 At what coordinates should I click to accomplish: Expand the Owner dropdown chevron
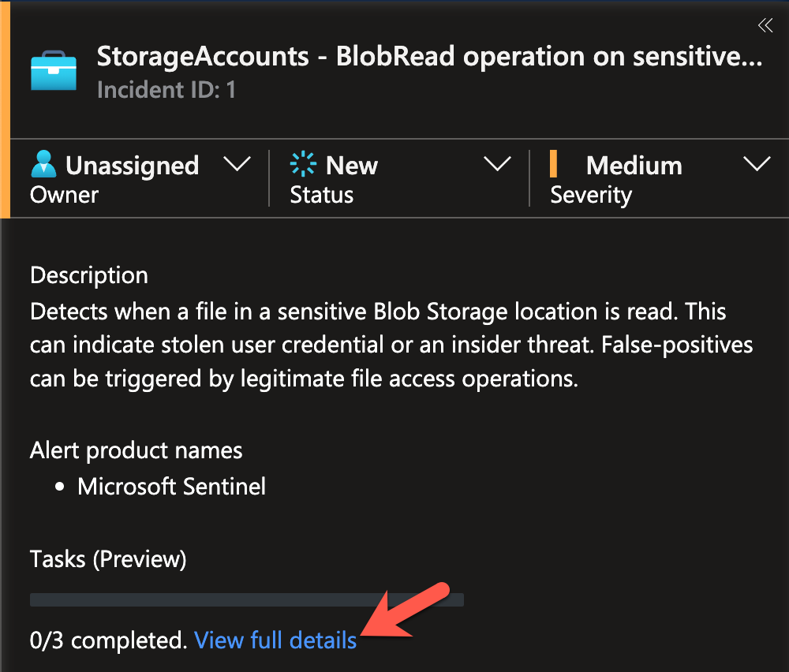[237, 165]
